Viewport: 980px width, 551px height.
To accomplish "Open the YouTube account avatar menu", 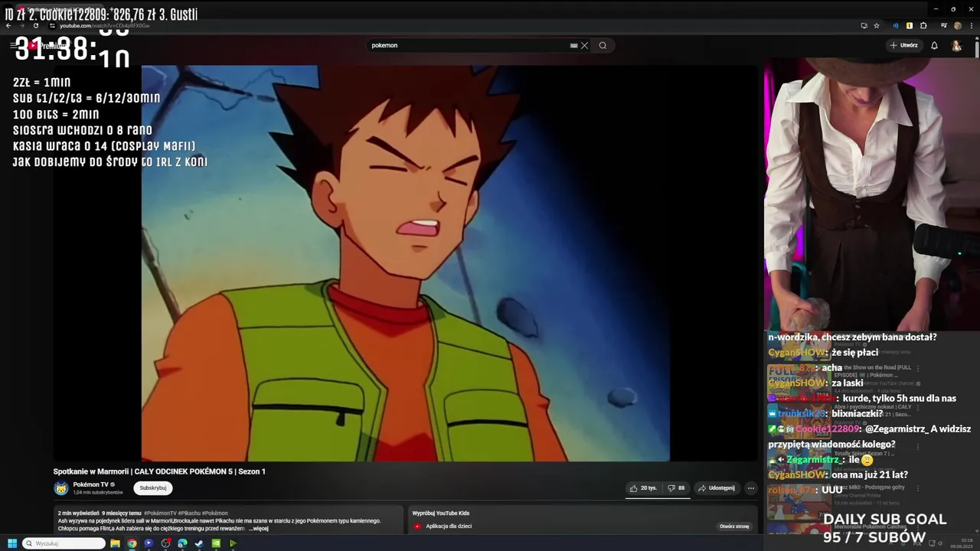I will 956,45.
